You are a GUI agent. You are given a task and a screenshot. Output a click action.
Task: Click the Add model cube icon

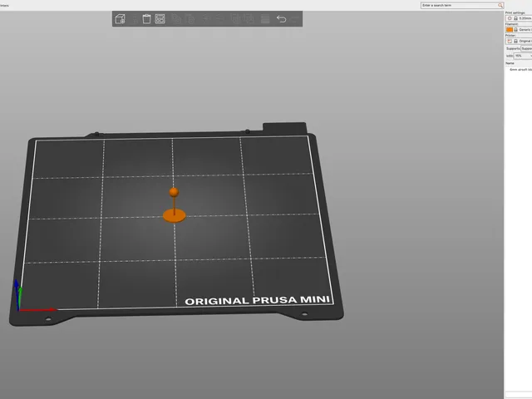(120, 18)
